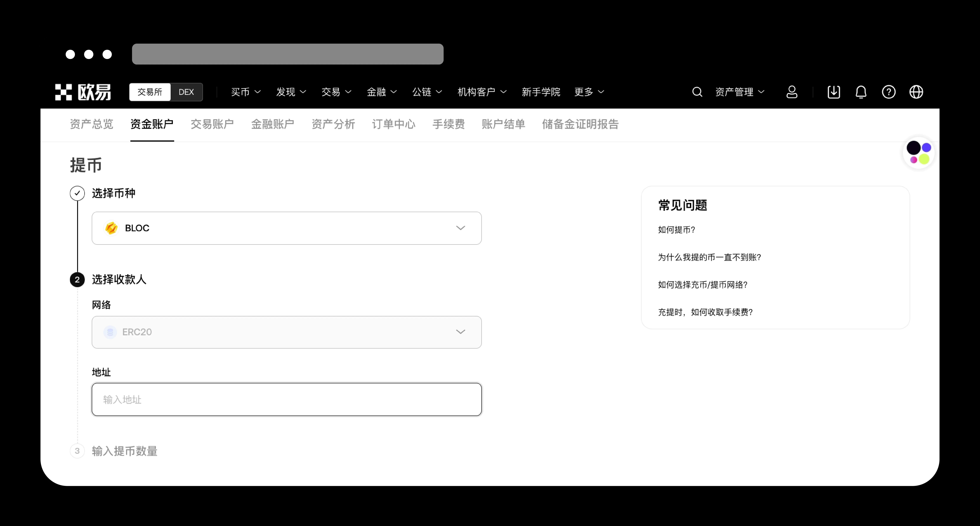The width and height of the screenshot is (980, 526).
Task: Open the 储备金证明报告 tab
Action: point(580,124)
